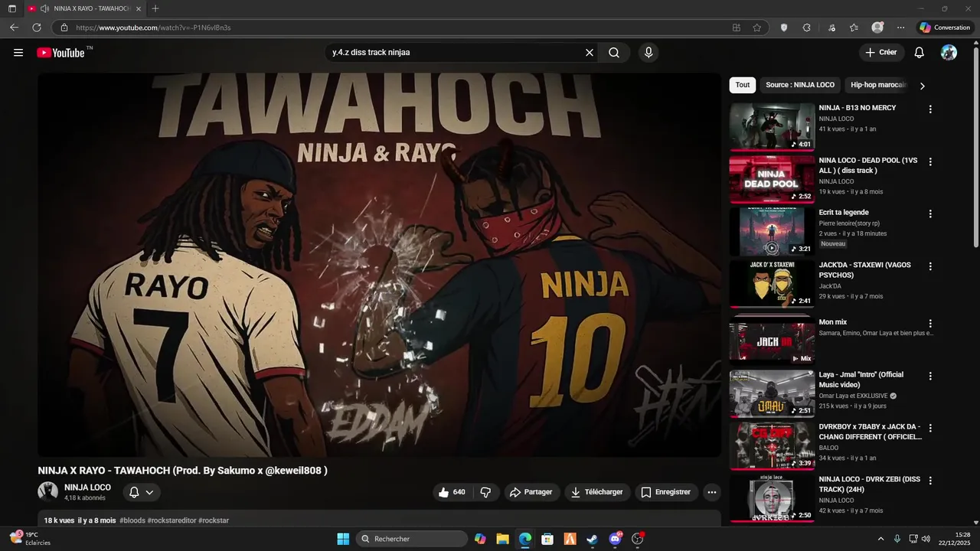
Task: Open the Edge settings and more menu
Action: pos(901,28)
